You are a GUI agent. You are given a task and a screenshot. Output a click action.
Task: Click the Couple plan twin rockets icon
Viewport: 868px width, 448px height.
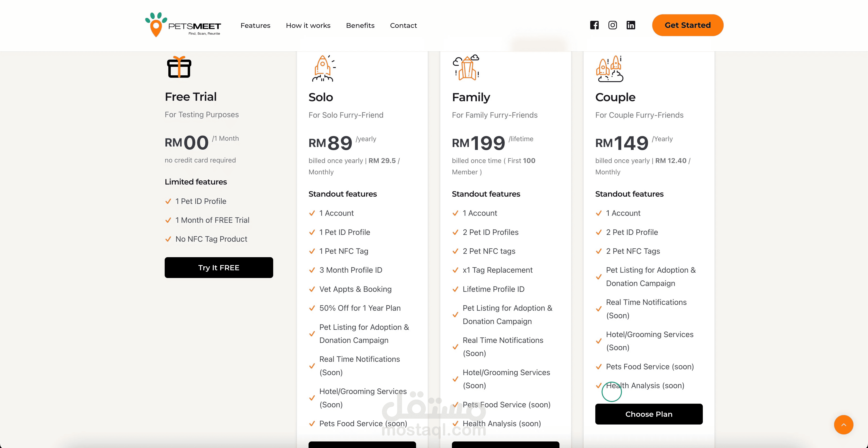click(610, 69)
